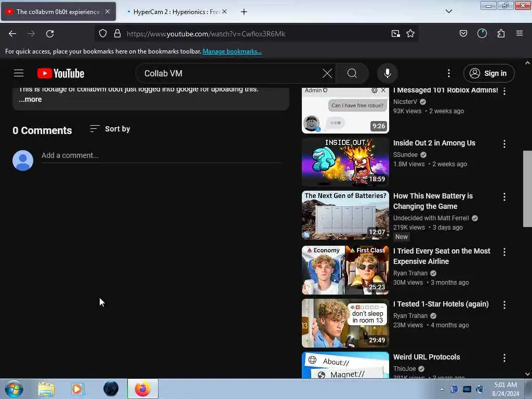
Task: Click the Add a comment field
Action: coord(161,155)
